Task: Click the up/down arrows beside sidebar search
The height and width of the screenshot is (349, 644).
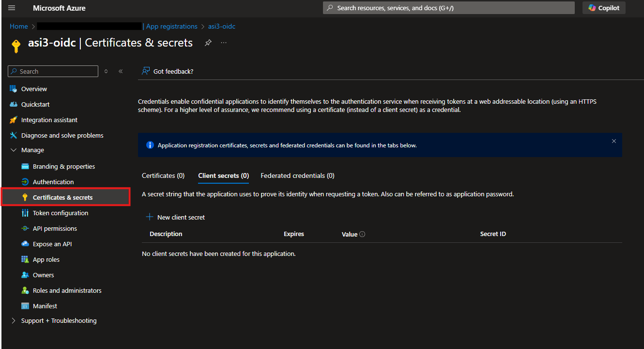Action: click(x=106, y=71)
